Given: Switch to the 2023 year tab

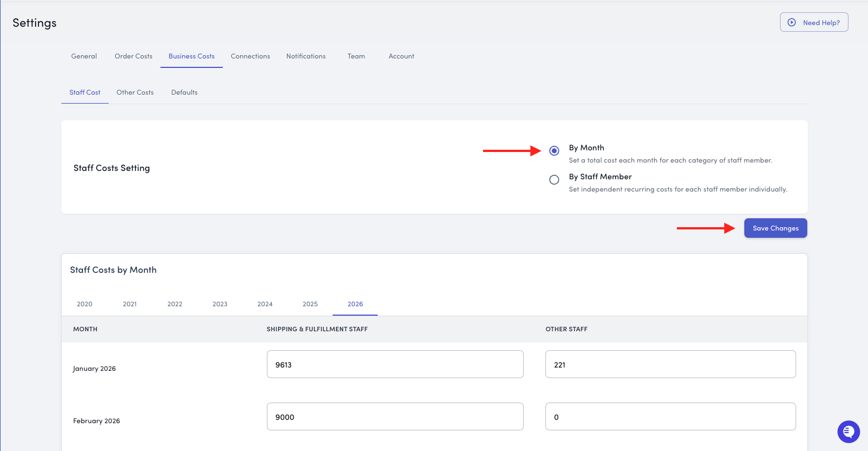Looking at the screenshot, I should tap(220, 304).
